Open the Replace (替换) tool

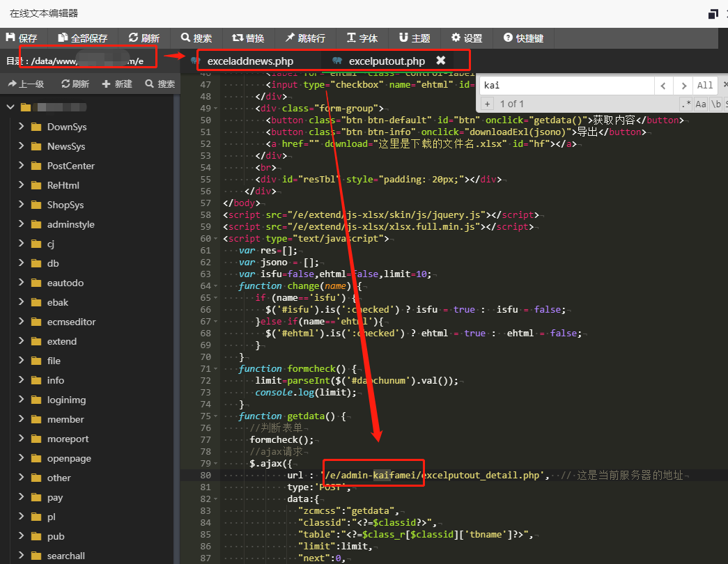(246, 38)
